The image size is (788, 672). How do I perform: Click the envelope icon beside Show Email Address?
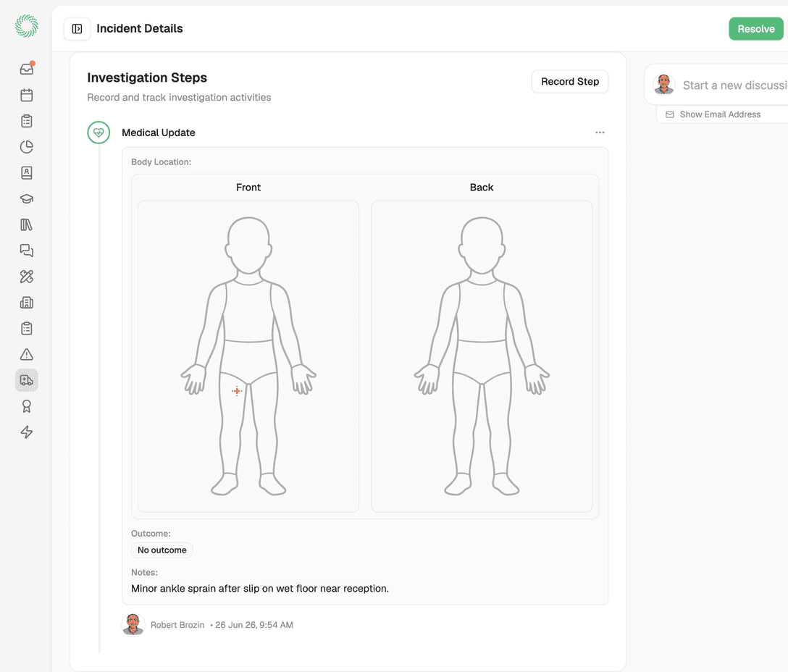[670, 114]
